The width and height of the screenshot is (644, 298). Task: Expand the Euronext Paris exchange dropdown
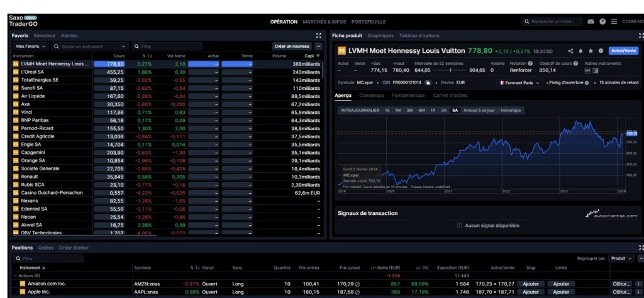520,82
